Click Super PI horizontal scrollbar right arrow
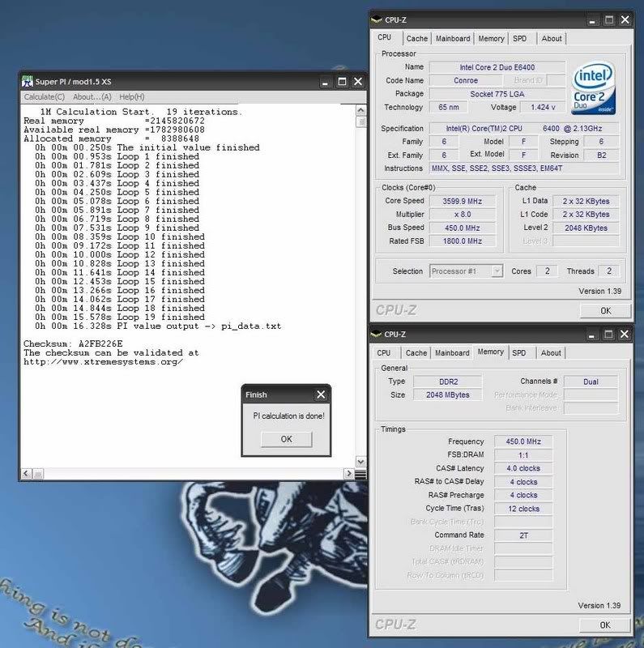Viewport: 644px width, 648px height. [x=348, y=473]
